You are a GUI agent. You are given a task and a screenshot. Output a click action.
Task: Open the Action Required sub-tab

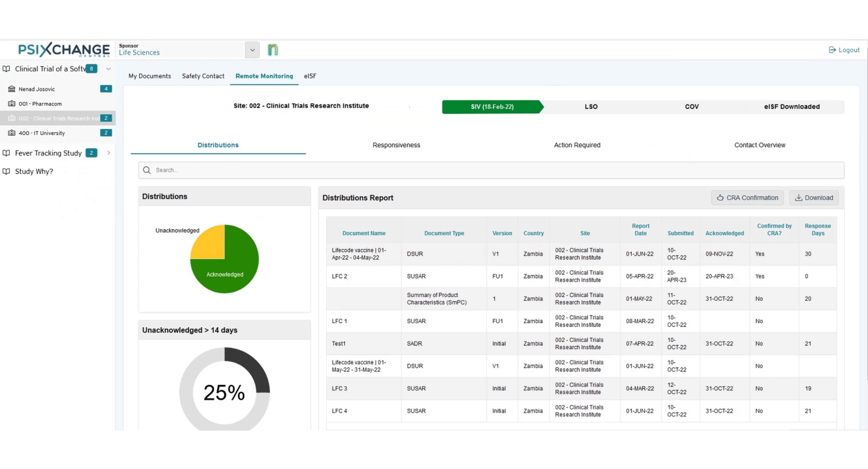(577, 145)
